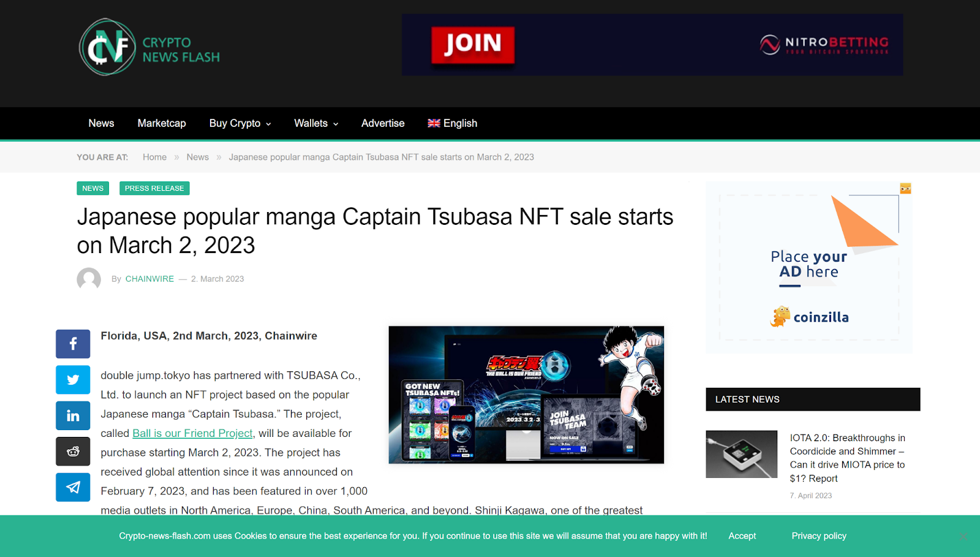Image resolution: width=980 pixels, height=557 pixels.
Task: Click the article date 2. March 2023
Action: [x=217, y=279]
